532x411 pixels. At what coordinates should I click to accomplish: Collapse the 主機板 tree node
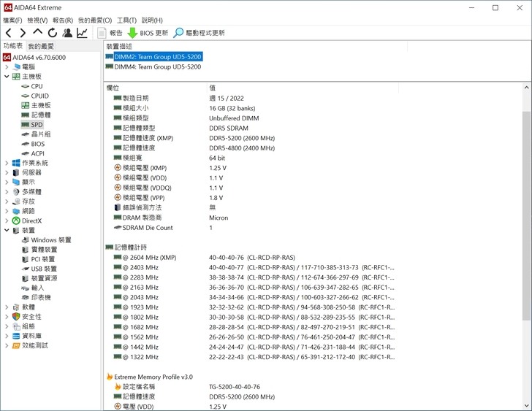pyautogui.click(x=7, y=77)
